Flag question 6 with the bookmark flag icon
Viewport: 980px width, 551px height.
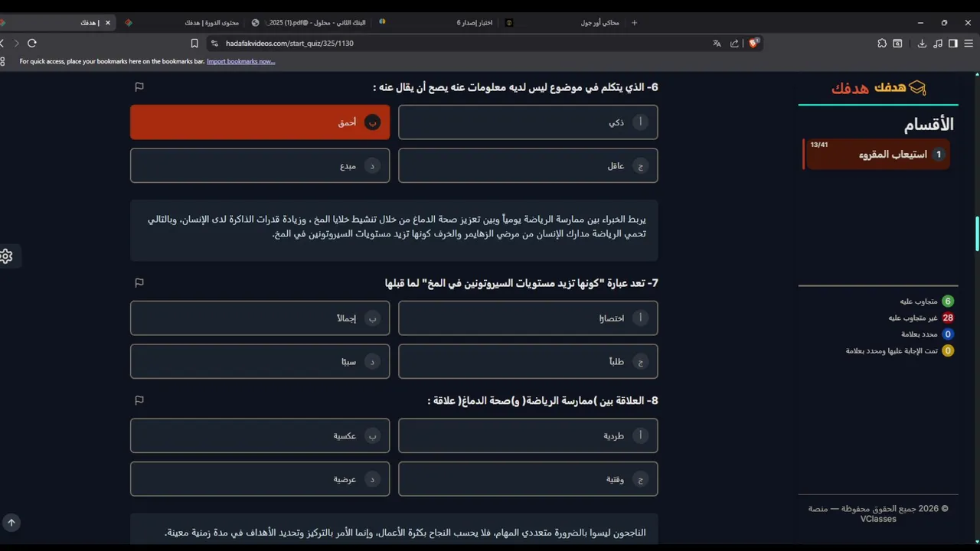(139, 87)
